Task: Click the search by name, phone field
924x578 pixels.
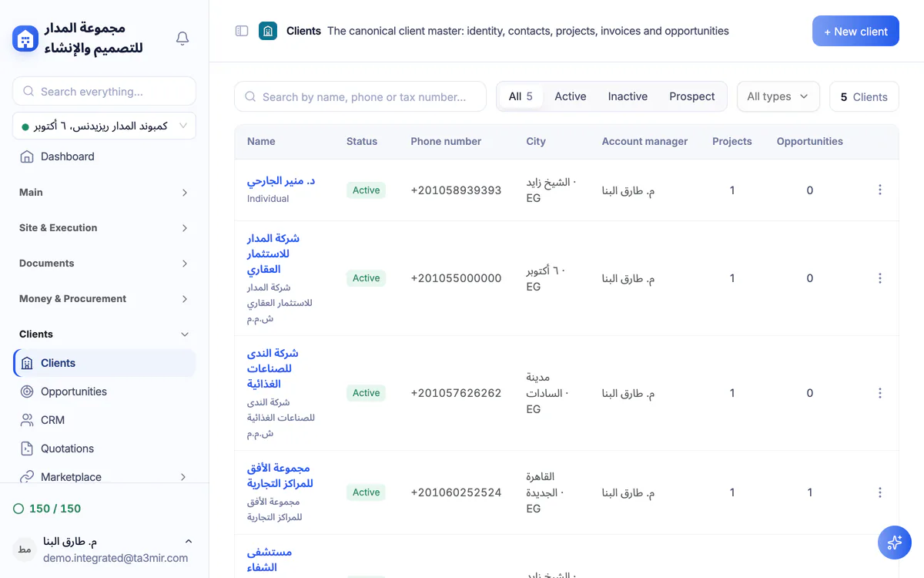Action: pos(360,96)
